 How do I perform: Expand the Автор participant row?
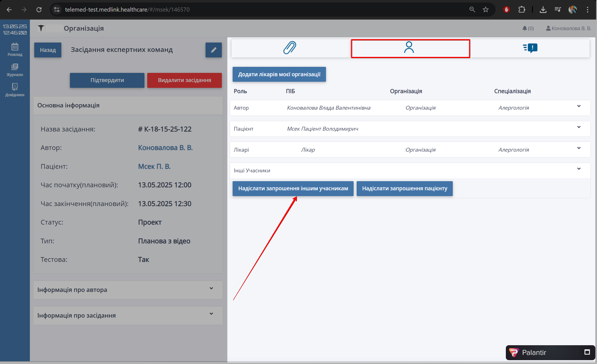click(x=579, y=106)
